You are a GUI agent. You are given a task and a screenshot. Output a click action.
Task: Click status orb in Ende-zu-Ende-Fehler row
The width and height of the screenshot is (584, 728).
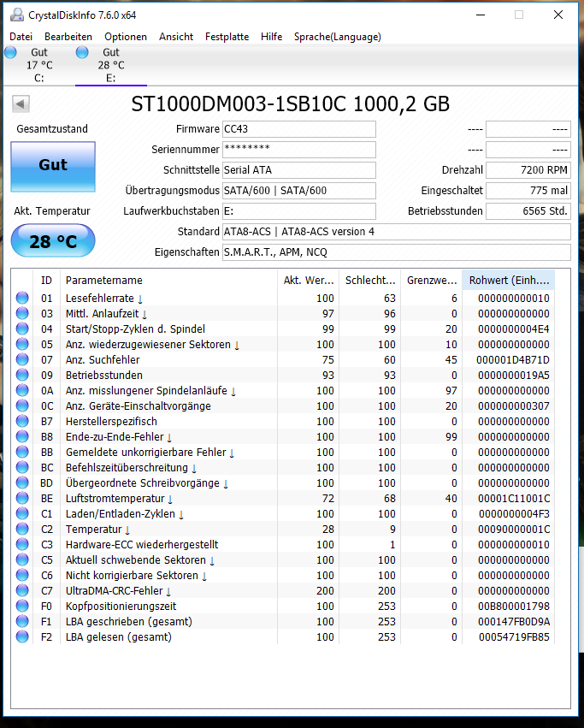coord(22,436)
